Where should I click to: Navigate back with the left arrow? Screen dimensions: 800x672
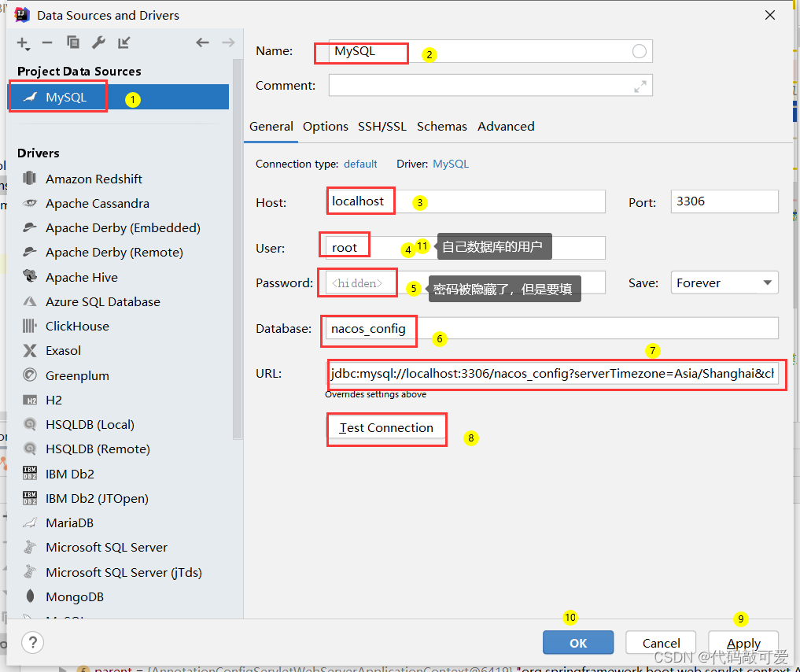tap(202, 42)
